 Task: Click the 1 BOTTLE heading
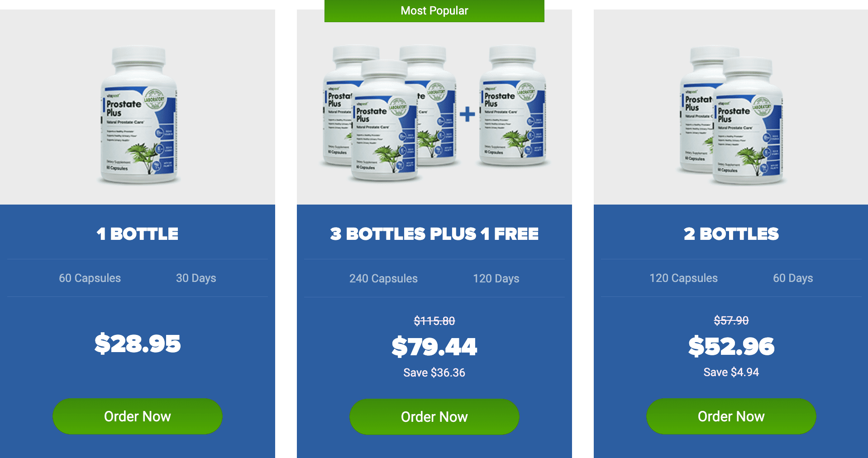[x=138, y=234]
